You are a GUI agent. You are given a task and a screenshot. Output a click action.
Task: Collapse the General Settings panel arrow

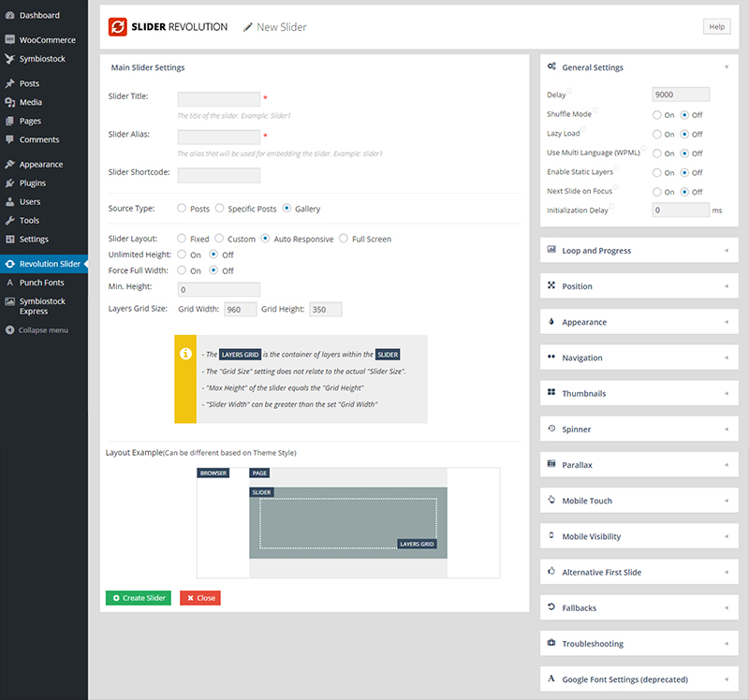click(x=727, y=67)
